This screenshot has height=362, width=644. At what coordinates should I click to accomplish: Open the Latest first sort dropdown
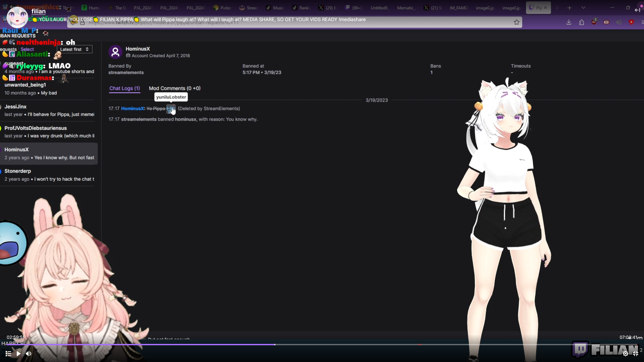click(74, 49)
